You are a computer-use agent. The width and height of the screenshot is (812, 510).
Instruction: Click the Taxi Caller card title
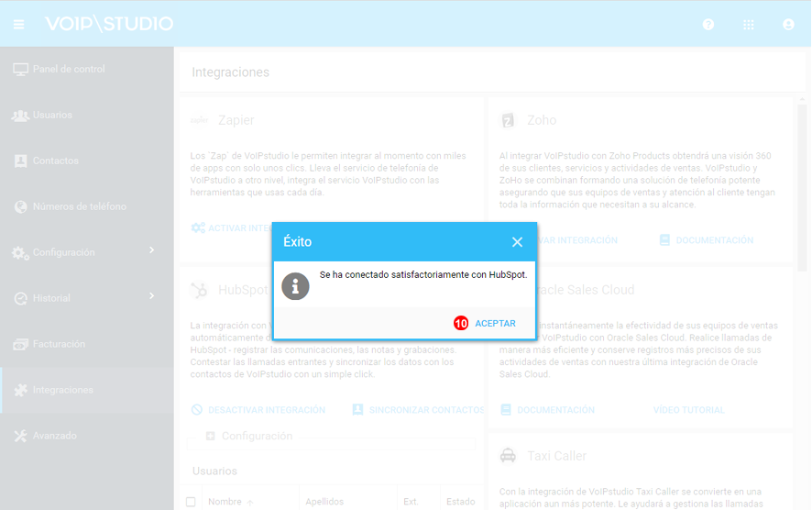coord(556,456)
